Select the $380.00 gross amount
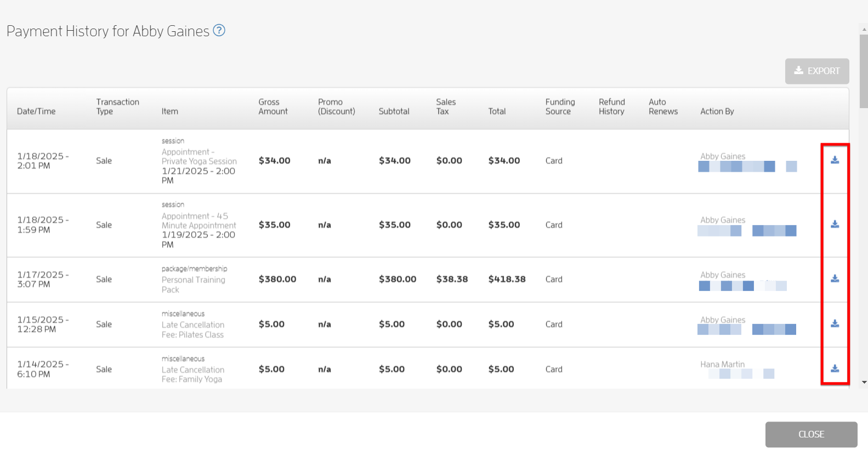This screenshot has width=868, height=455. pos(277,279)
